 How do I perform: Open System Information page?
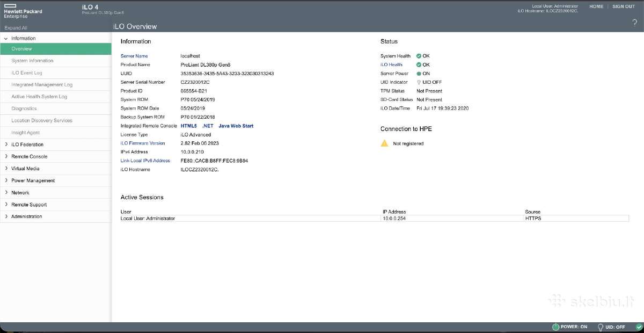click(x=32, y=61)
